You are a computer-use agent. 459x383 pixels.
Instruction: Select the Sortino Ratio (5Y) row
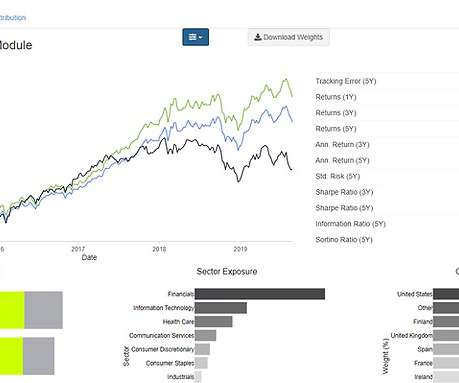point(387,240)
